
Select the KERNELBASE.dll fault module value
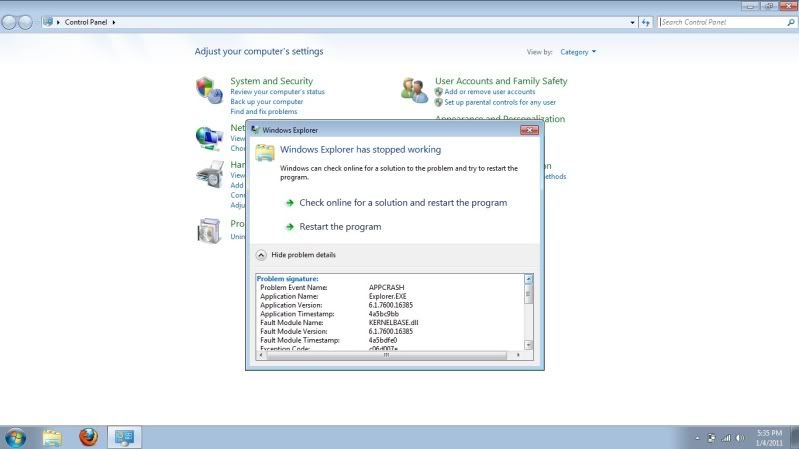click(x=393, y=323)
